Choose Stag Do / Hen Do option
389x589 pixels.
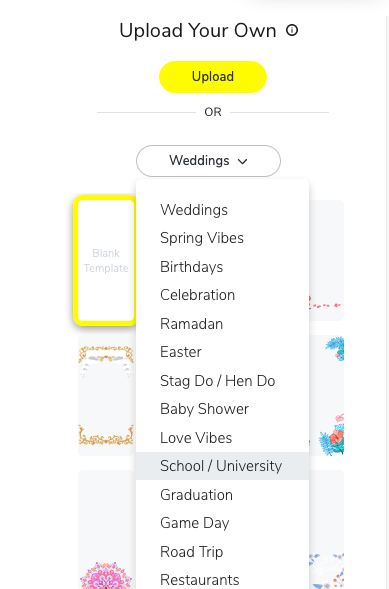click(222, 381)
